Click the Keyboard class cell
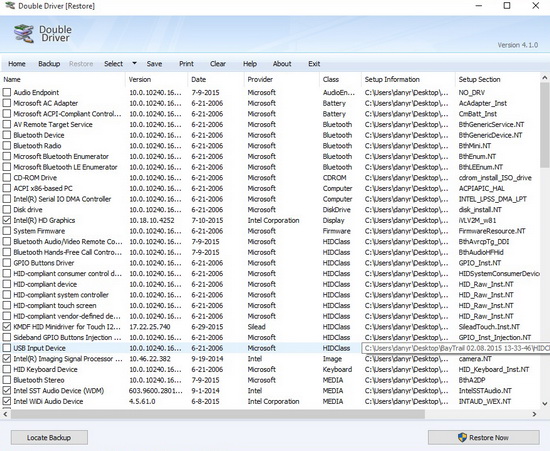550x451 pixels. [337, 369]
